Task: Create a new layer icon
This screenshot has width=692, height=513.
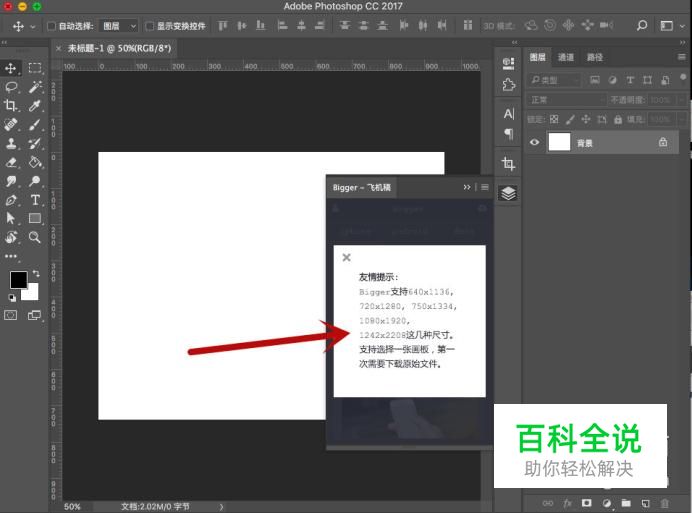Action: tap(645, 503)
